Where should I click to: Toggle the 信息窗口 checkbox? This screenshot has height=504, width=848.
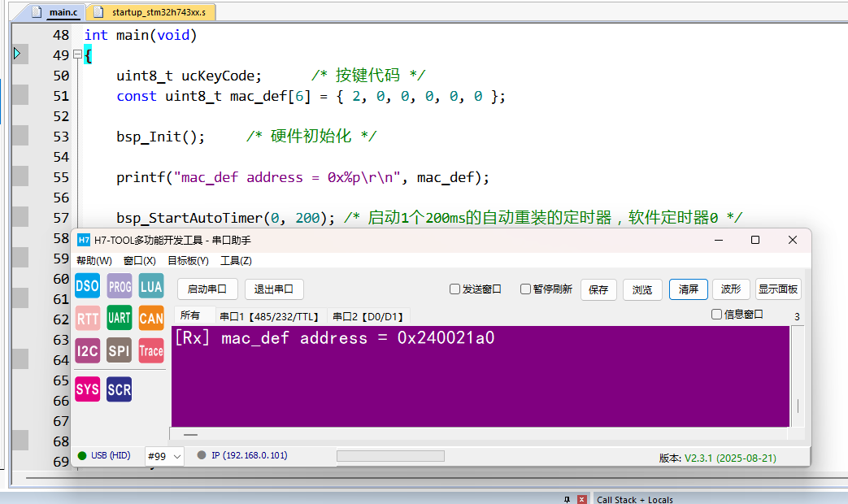tap(716, 315)
